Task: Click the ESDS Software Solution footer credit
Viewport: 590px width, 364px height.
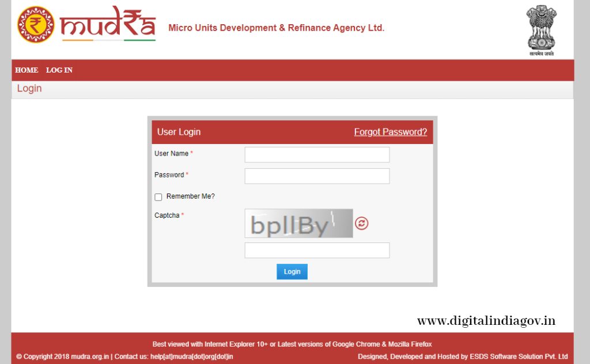Action: 463,357
